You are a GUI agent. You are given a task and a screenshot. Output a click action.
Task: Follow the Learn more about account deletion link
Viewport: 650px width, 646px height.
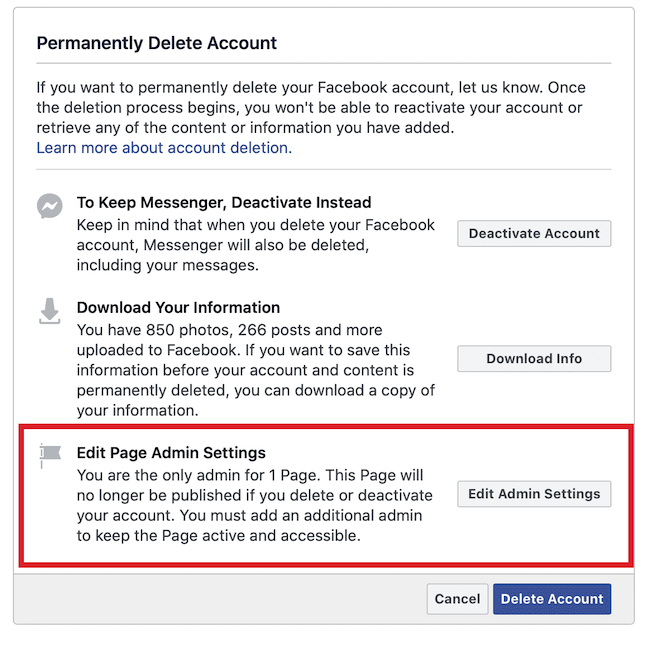164,148
